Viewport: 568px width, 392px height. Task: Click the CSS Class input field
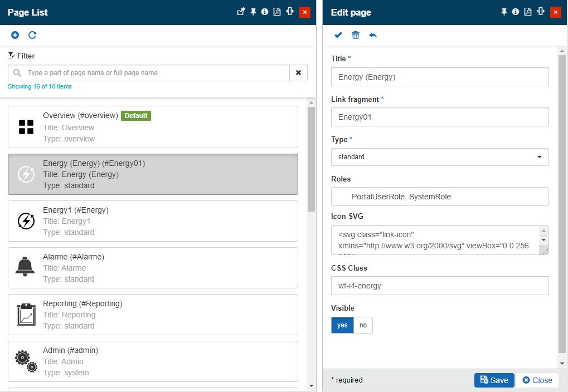pyautogui.click(x=439, y=286)
